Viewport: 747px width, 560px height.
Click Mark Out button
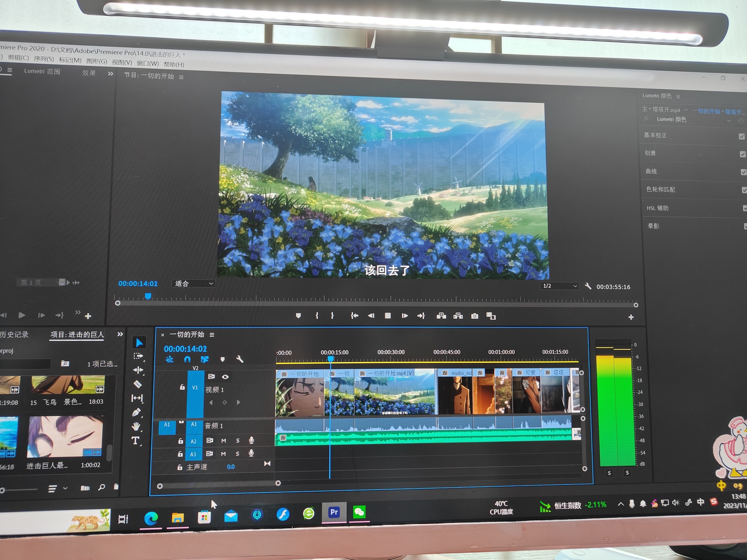pyautogui.click(x=332, y=316)
